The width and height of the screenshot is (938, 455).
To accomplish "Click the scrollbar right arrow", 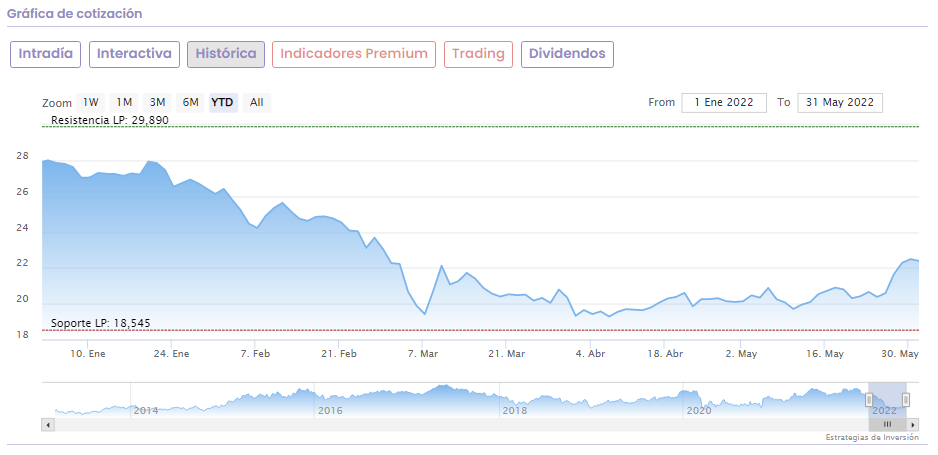I will pyautogui.click(x=914, y=425).
